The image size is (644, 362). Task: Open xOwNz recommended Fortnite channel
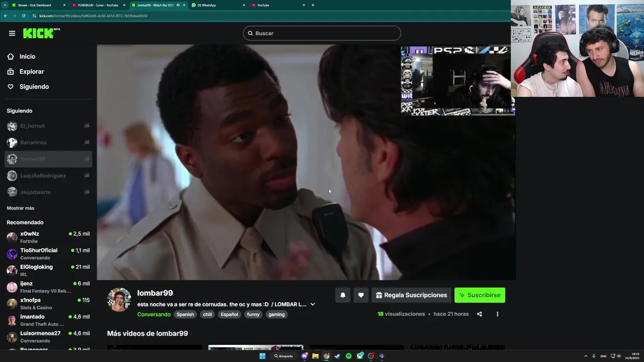coord(48,237)
